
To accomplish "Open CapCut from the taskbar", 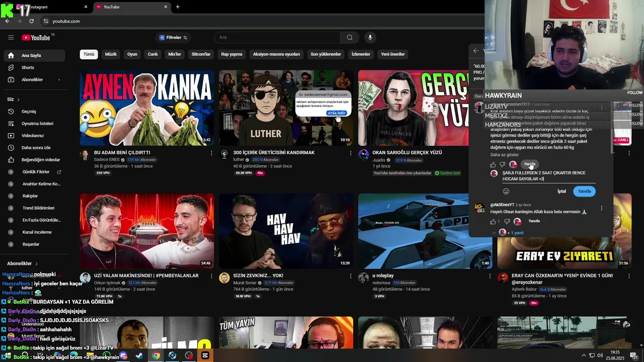I will coord(205,355).
